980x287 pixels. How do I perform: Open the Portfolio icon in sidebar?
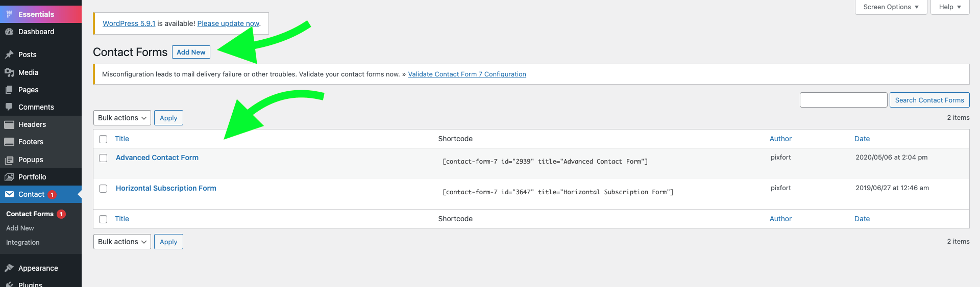9,177
